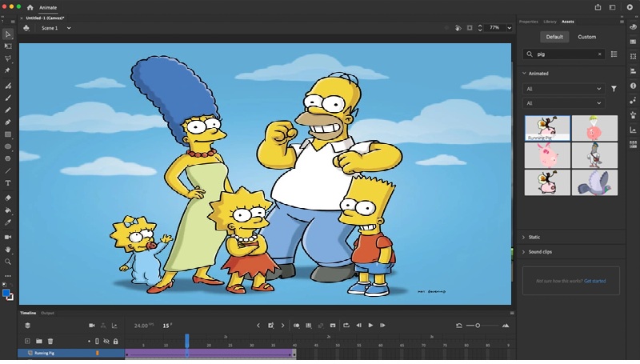Open the Insert Keyframe options button
The height and width of the screenshot is (364, 640).
coord(271,326)
